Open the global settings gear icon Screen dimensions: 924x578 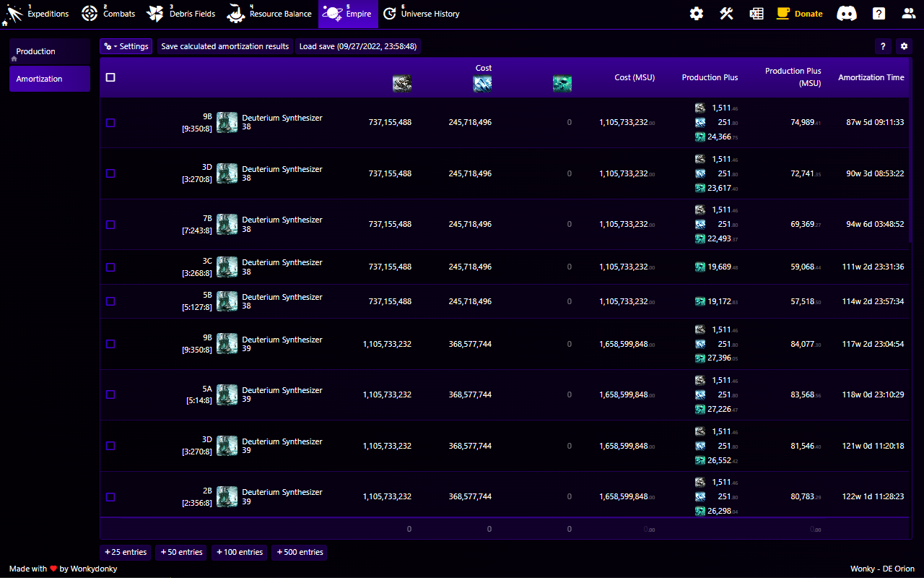696,14
